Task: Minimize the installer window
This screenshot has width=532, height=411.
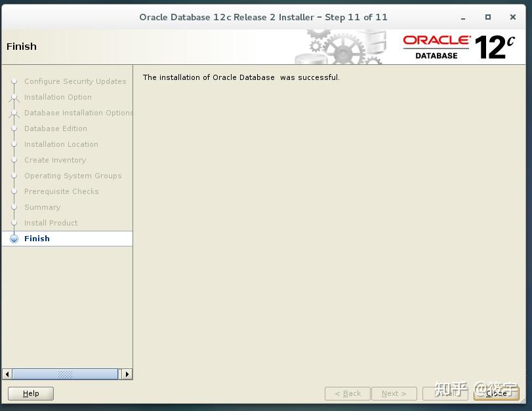Action: click(x=462, y=17)
